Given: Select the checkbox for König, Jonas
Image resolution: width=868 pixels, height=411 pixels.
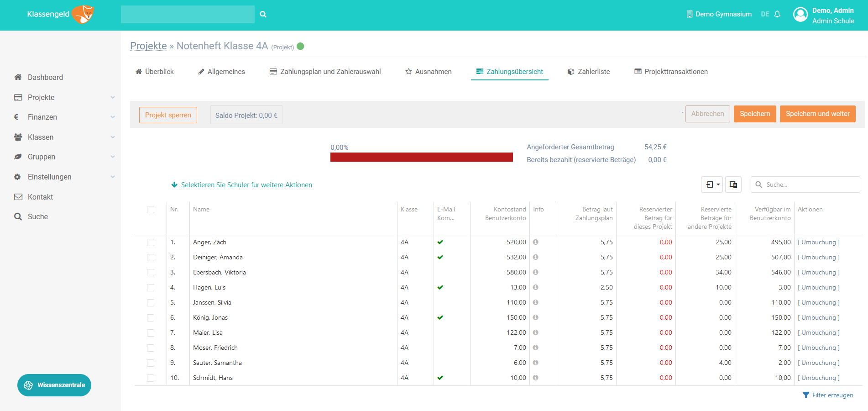Looking at the screenshot, I should [x=151, y=318].
